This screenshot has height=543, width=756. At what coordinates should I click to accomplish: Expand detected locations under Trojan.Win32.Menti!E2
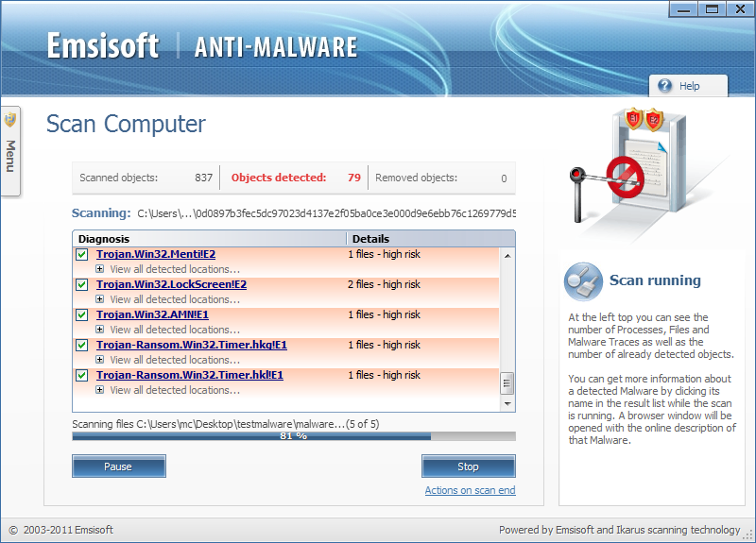(x=100, y=269)
